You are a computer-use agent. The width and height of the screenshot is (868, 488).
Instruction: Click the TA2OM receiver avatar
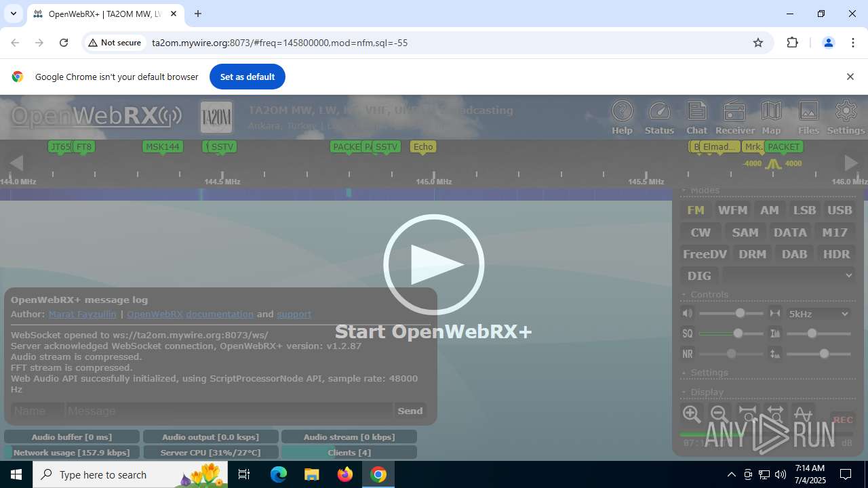click(x=216, y=117)
